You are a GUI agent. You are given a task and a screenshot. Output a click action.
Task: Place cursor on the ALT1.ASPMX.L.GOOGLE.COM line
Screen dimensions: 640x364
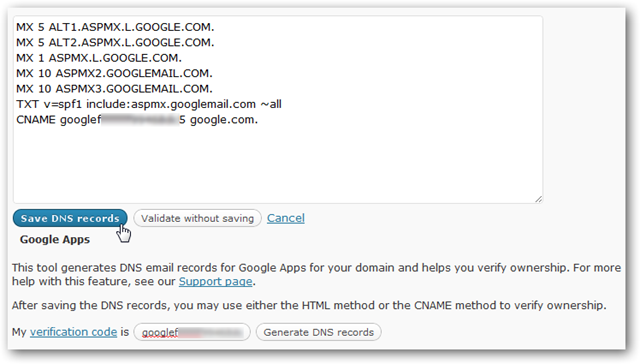[115, 27]
